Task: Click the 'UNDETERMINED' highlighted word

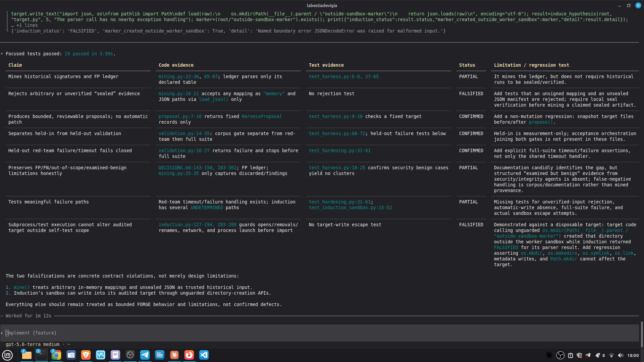Action: point(207,207)
